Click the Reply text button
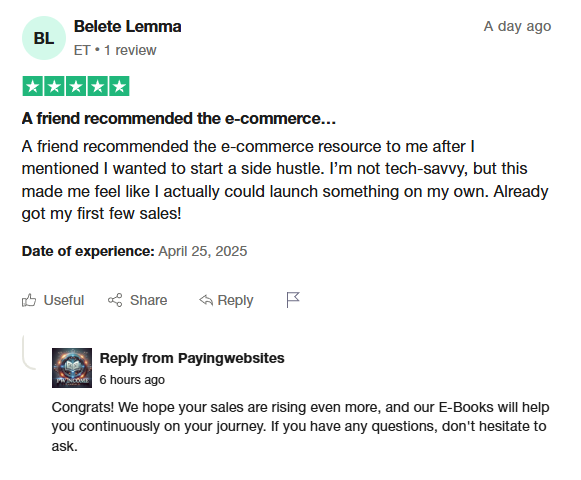This screenshot has width=581, height=480. 235,301
